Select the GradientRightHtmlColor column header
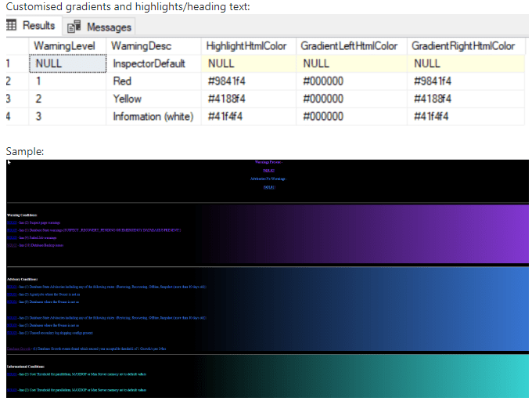The height and width of the screenshot is (401, 532). (463, 46)
